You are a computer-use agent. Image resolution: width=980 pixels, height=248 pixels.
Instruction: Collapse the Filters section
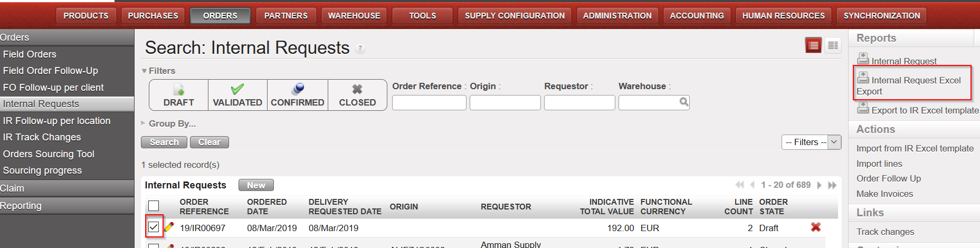point(158,71)
